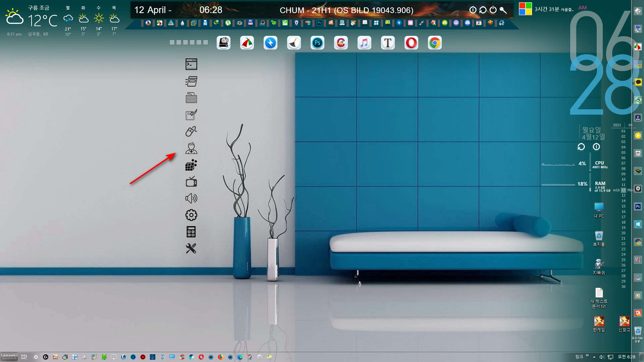Click the volume icon in the system tray
Viewport: 644px width, 362px height.
tap(602, 357)
